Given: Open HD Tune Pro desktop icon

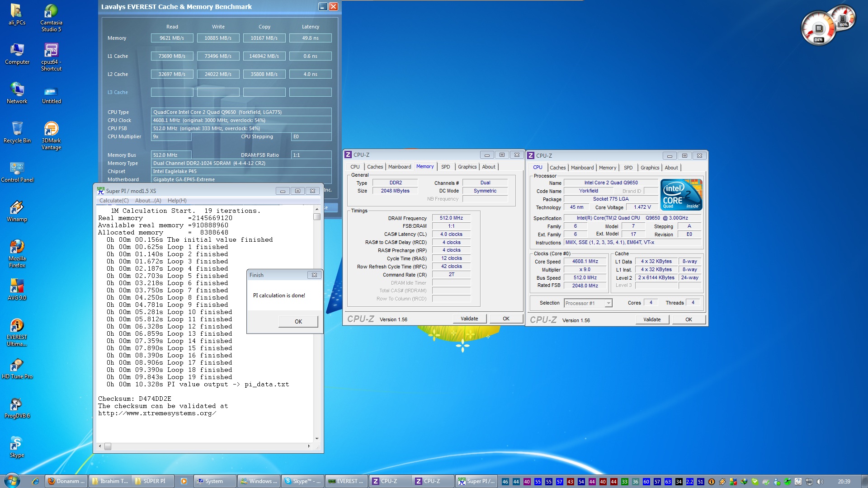Looking at the screenshot, I should click(x=17, y=369).
